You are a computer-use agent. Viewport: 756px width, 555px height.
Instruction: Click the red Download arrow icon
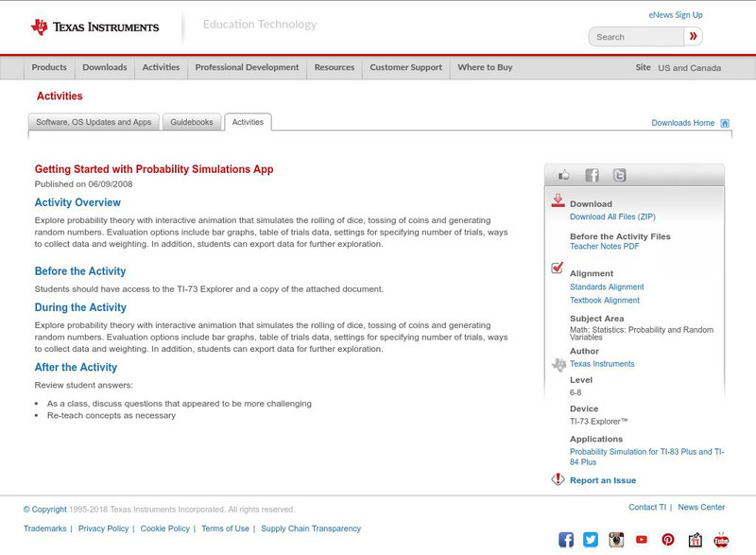558,200
